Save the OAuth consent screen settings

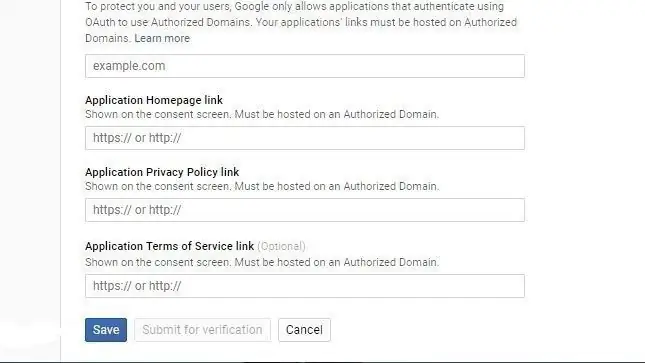click(106, 330)
